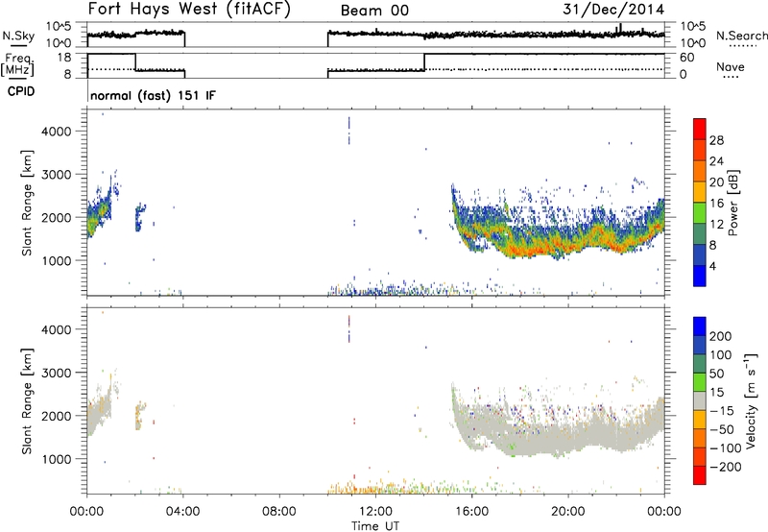Click the "2000" tick of the velocity panel
Screen dimensions: 768x532
point(57,416)
